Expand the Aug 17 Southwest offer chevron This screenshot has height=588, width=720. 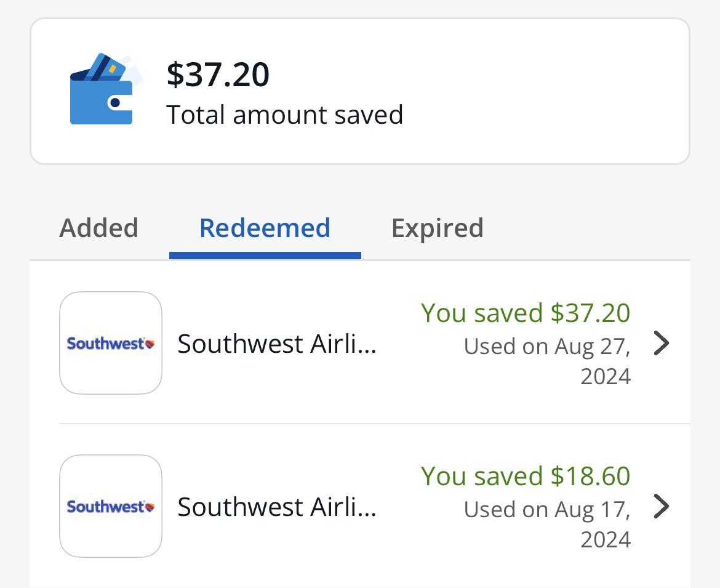pyautogui.click(x=661, y=506)
